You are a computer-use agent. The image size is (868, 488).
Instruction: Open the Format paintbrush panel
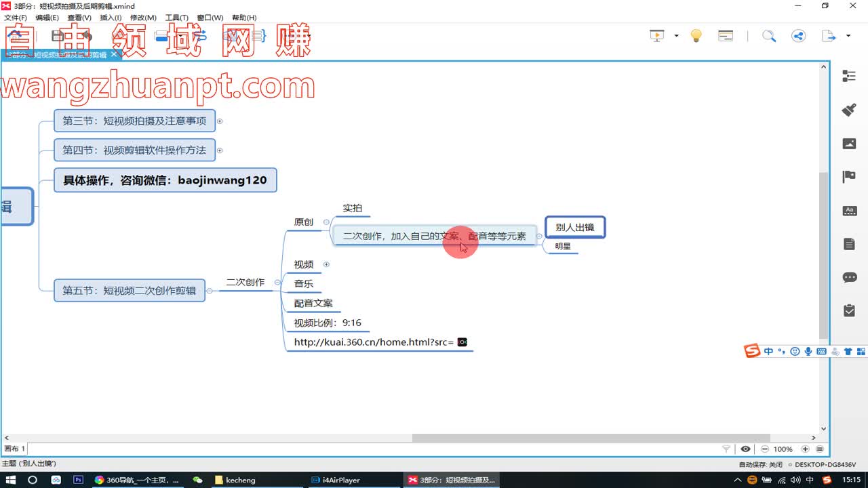pyautogui.click(x=849, y=110)
